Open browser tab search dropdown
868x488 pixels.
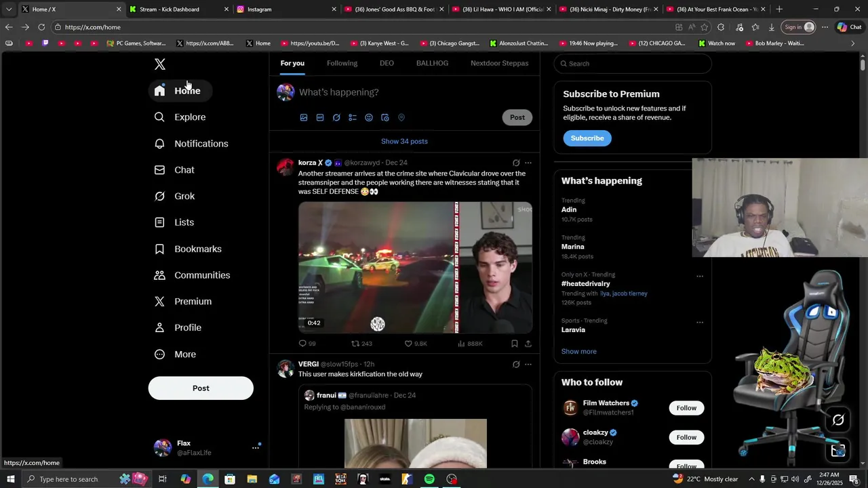coord(9,9)
